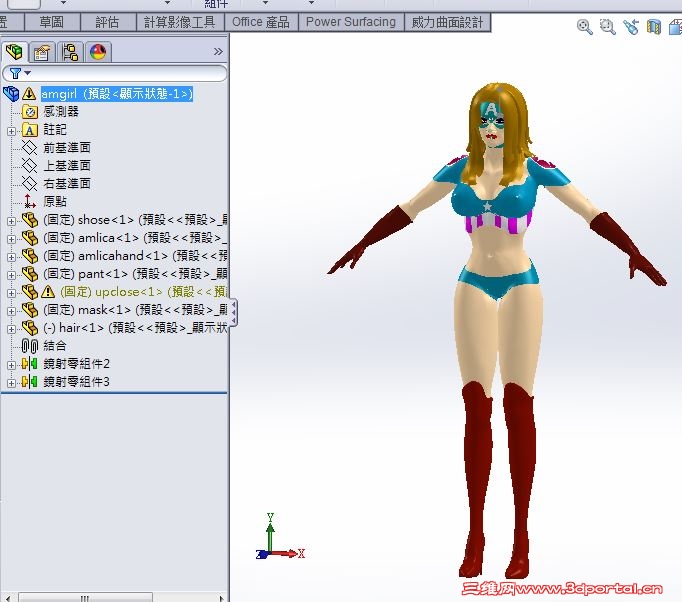Screen dimensions: 682x602
Task: Click the amlica<1> part icon
Action: tap(30, 238)
